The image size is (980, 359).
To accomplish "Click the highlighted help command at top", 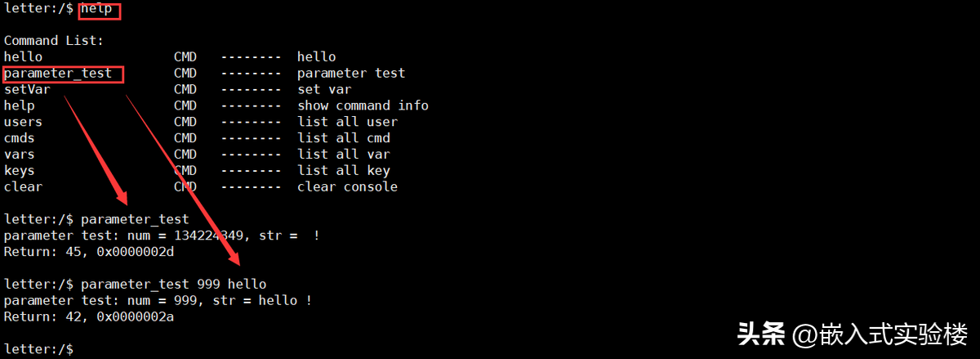I will click(x=100, y=9).
